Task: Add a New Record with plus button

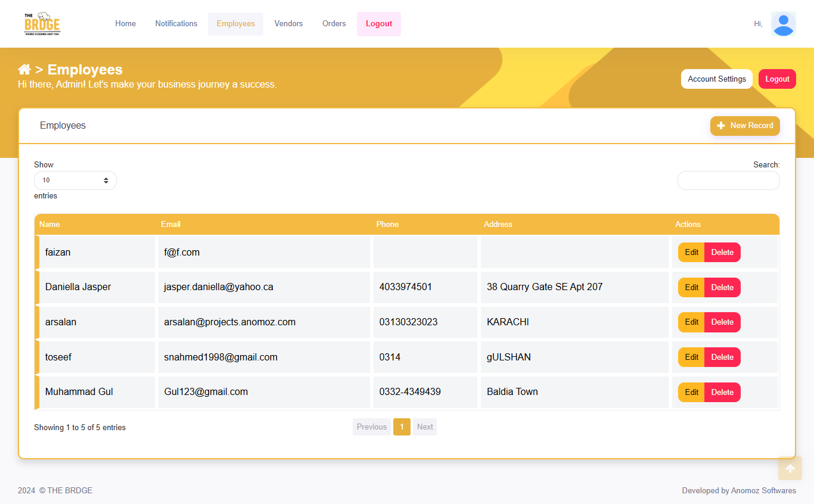Action: coord(744,126)
